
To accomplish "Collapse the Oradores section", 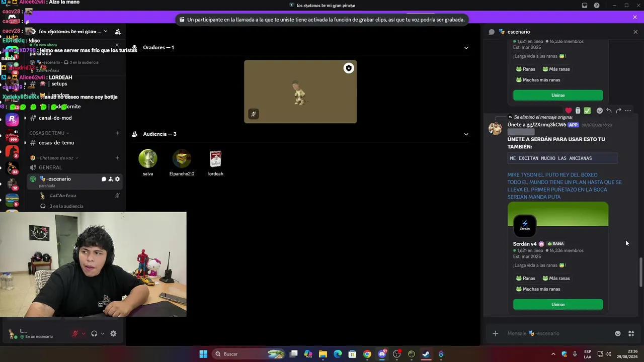I will (466, 48).
